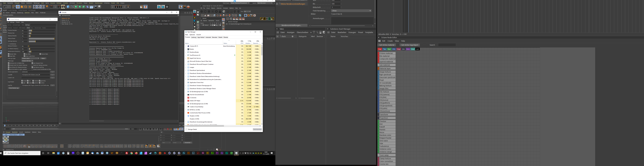The height and width of the screenshot is (166, 644).
Task: Select the Rotate tool icon
Action: [x=25, y=7]
